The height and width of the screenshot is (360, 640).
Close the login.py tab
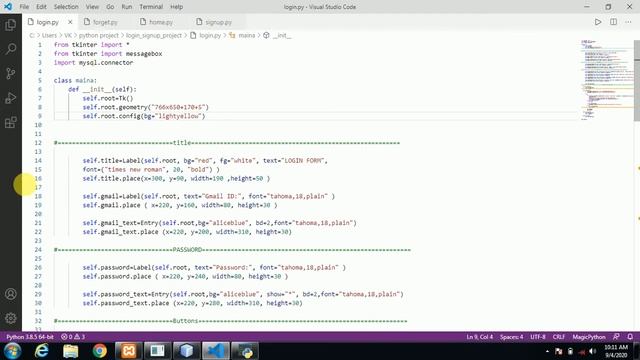click(x=70, y=22)
